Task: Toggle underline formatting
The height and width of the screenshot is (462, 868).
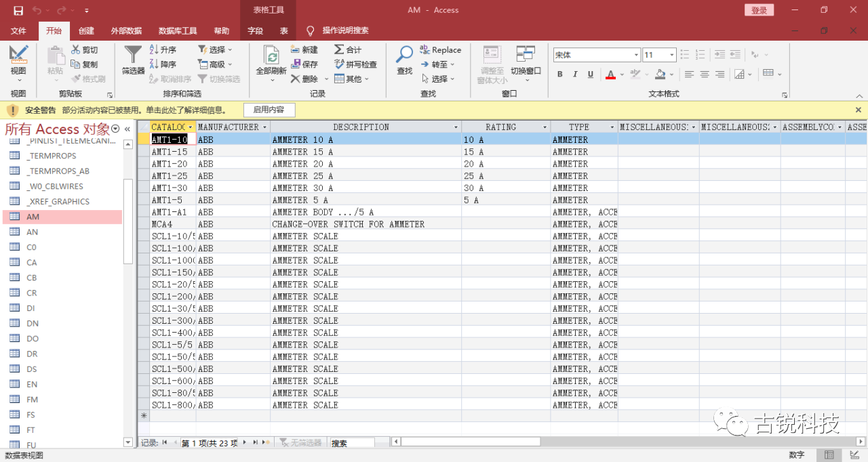Action: 591,74
